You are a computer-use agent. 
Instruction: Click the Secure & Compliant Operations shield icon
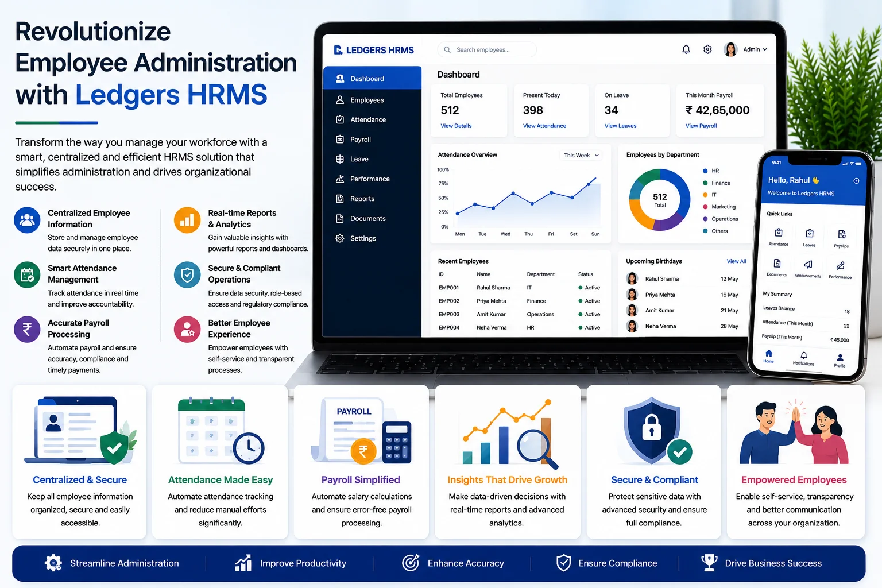tap(187, 275)
